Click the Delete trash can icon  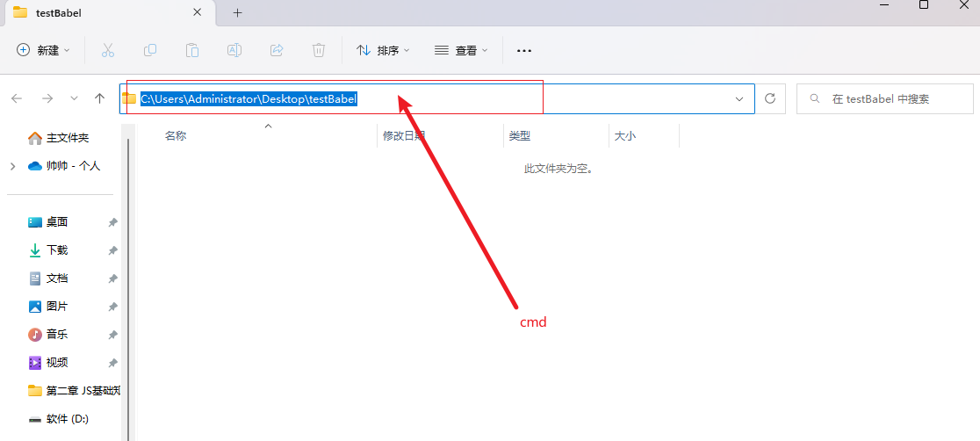pyautogui.click(x=319, y=51)
